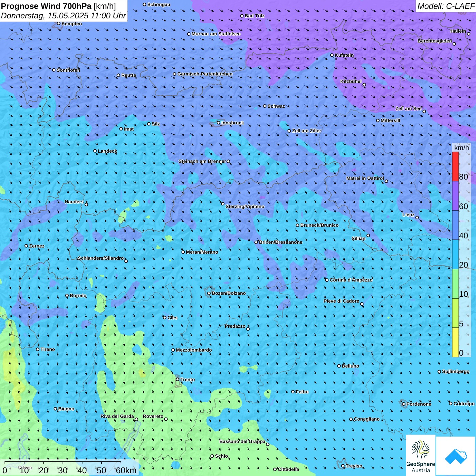Select the red 80 km/h legend color
The image size is (476, 476).
click(455, 166)
